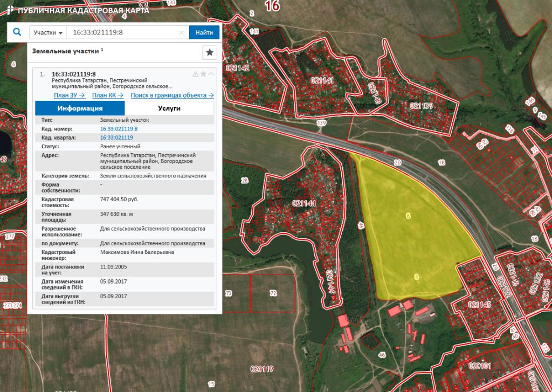Click the magnifying glass search icon

(17, 32)
